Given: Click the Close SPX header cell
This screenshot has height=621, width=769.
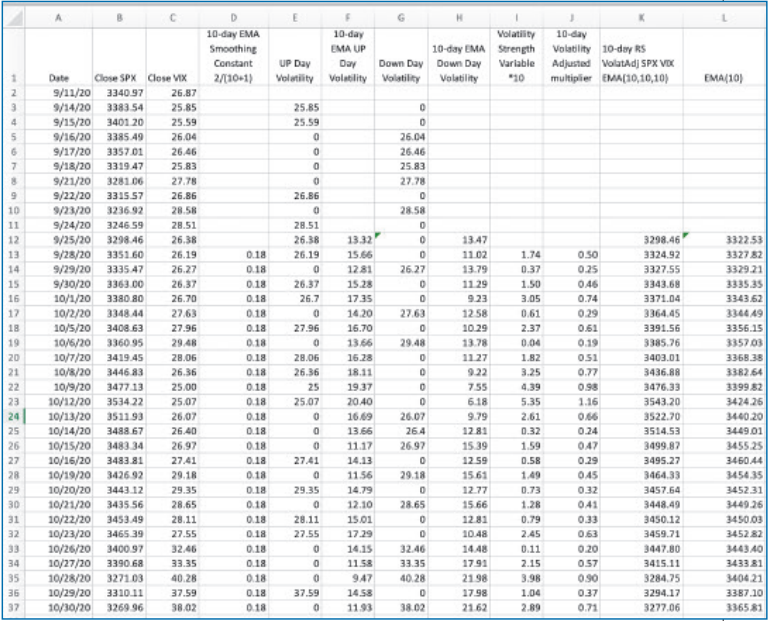Looking at the screenshot, I should coord(119,76).
